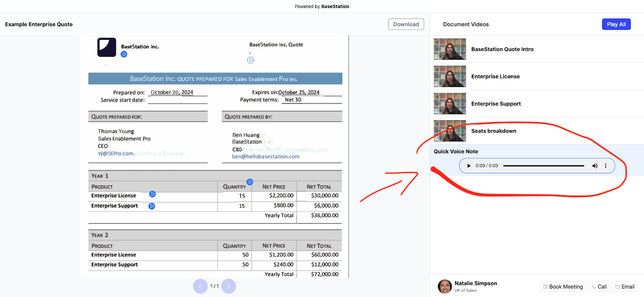
Task: Go to previous document page
Action: tap(200, 286)
